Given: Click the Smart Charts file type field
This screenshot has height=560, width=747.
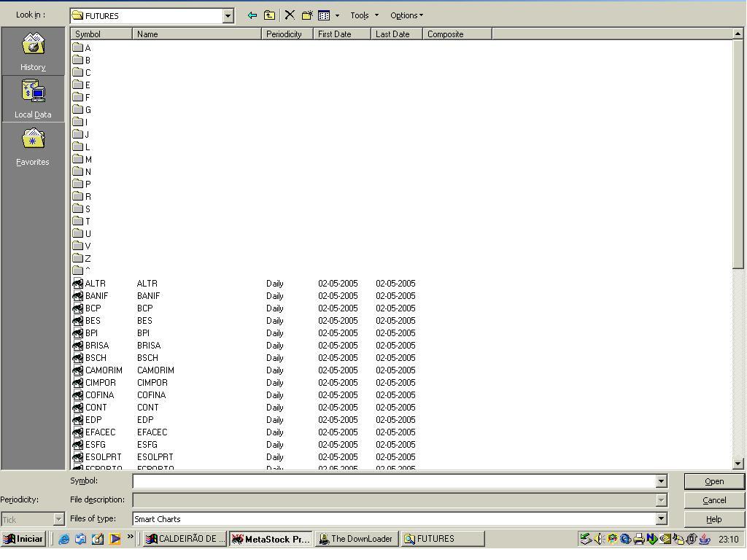Looking at the screenshot, I should pyautogui.click(x=394, y=518).
